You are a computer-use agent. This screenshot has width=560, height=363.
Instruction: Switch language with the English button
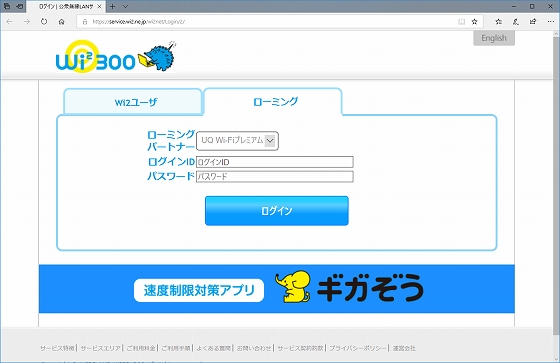494,38
